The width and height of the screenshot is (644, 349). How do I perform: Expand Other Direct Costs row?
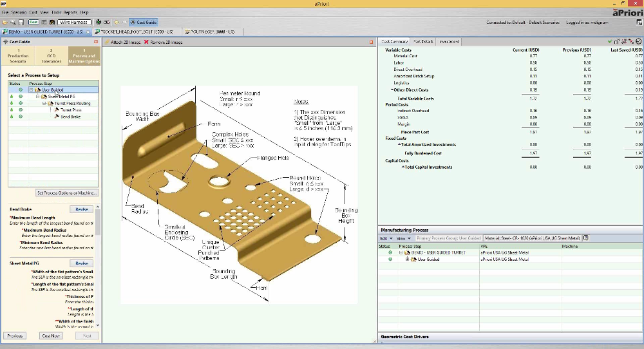pyautogui.click(x=392, y=90)
